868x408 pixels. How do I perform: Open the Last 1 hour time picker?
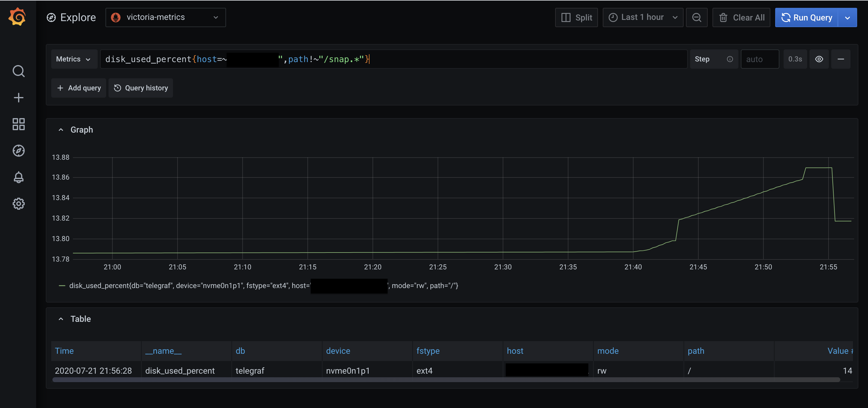[x=643, y=17]
